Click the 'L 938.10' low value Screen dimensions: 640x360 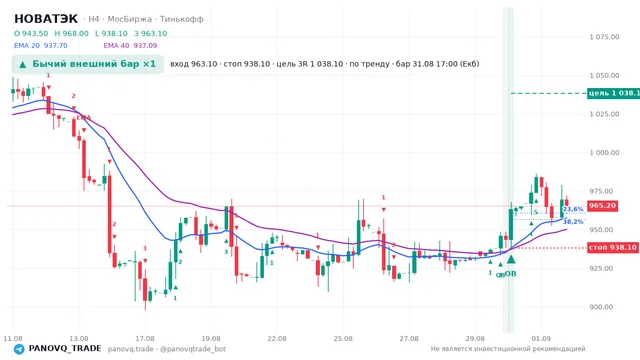tap(111, 33)
